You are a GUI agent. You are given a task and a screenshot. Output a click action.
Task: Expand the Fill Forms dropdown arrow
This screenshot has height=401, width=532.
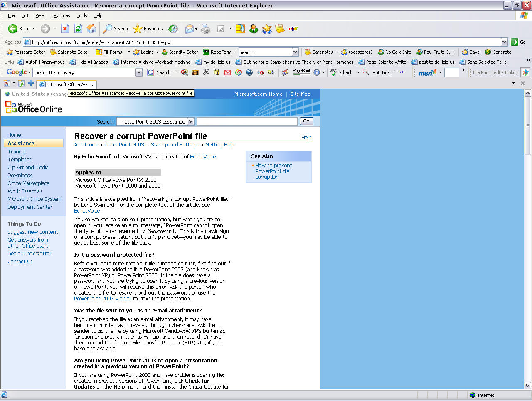pos(128,52)
